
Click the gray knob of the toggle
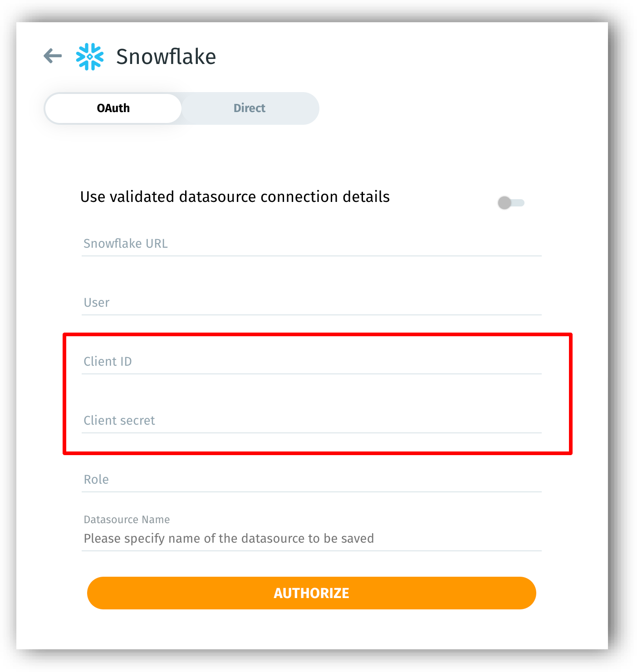tap(505, 203)
